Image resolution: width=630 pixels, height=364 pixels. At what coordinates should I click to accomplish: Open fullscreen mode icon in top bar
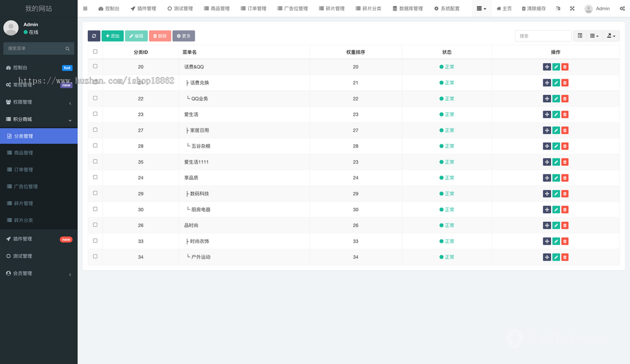click(572, 8)
